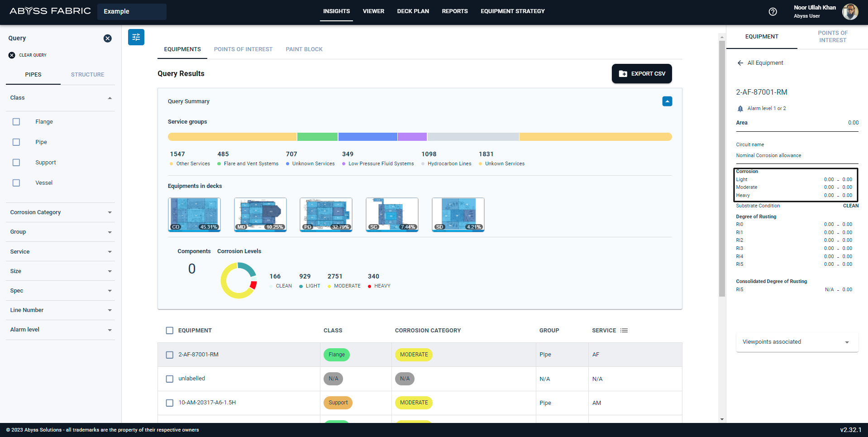Open the help question mark icon

773,12
